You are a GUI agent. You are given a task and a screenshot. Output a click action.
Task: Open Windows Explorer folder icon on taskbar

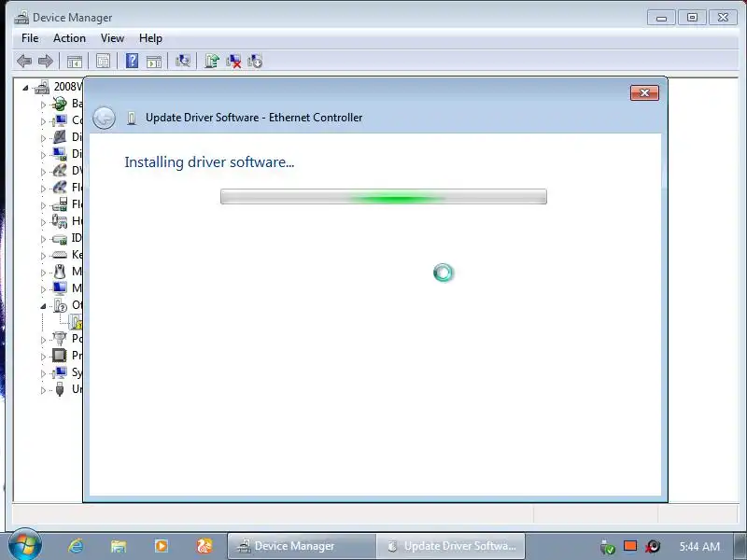point(119,546)
